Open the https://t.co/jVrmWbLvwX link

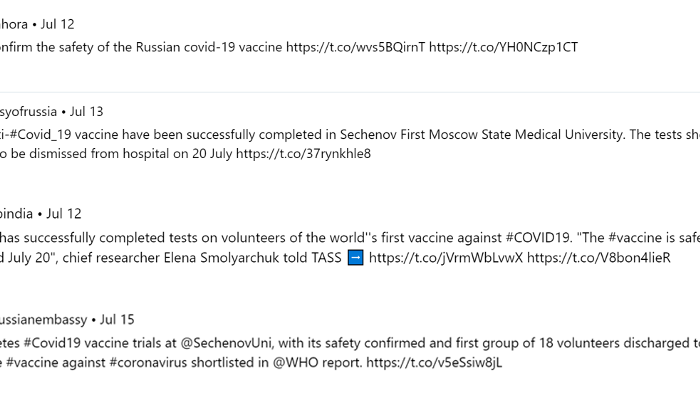446,258
